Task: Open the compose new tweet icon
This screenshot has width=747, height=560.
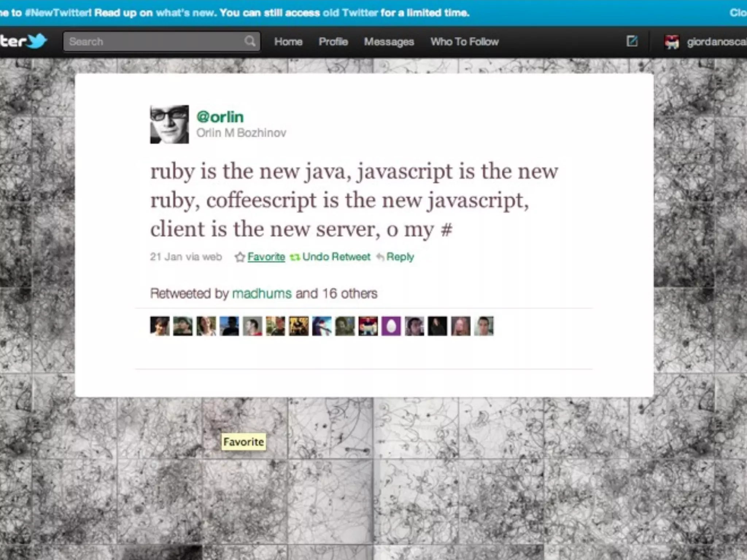Action: pos(632,41)
